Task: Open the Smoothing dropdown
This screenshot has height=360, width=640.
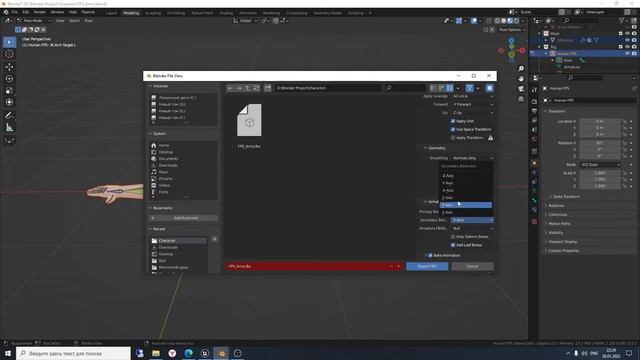Action: coord(472,158)
